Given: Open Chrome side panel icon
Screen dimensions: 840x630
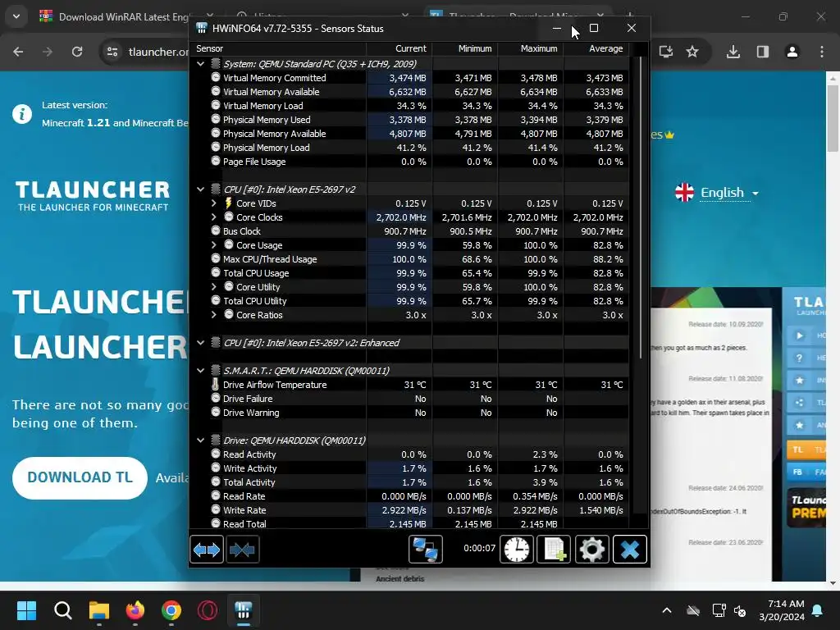Looking at the screenshot, I should coord(762,52).
